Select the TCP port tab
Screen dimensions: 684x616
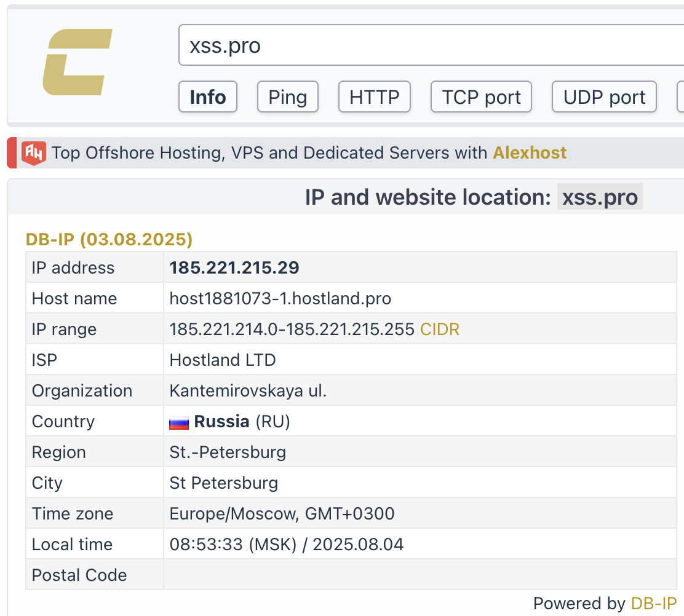481,97
